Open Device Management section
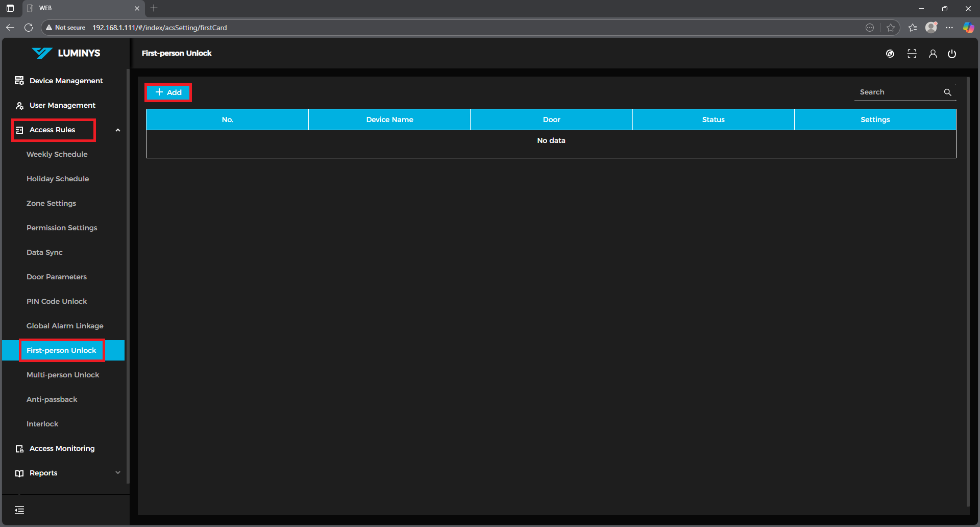Screen dimensions: 980x527 point(66,81)
